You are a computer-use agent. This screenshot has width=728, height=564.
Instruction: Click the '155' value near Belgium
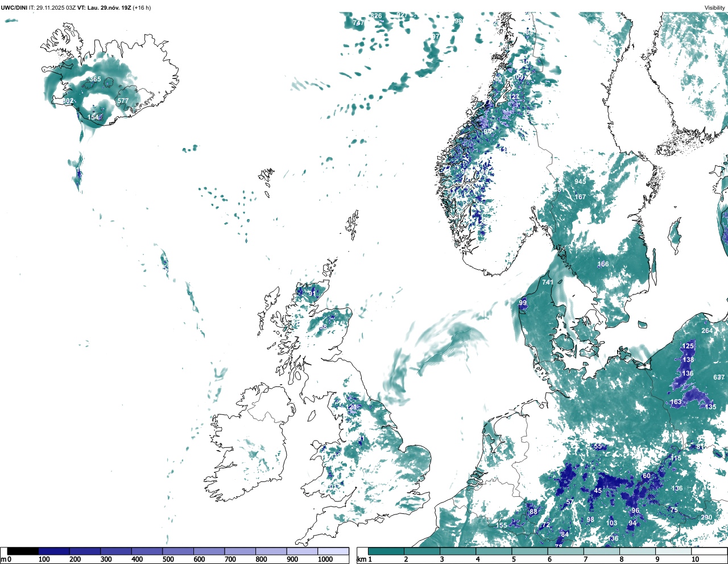501,525
